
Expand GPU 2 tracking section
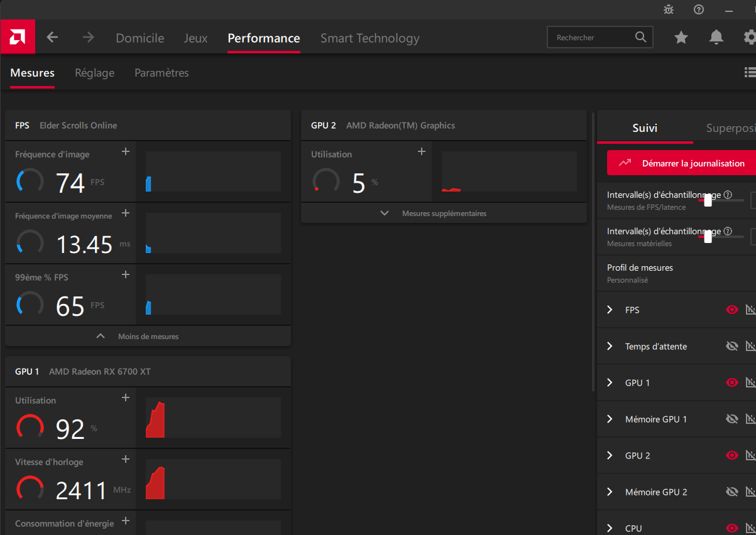coord(610,455)
